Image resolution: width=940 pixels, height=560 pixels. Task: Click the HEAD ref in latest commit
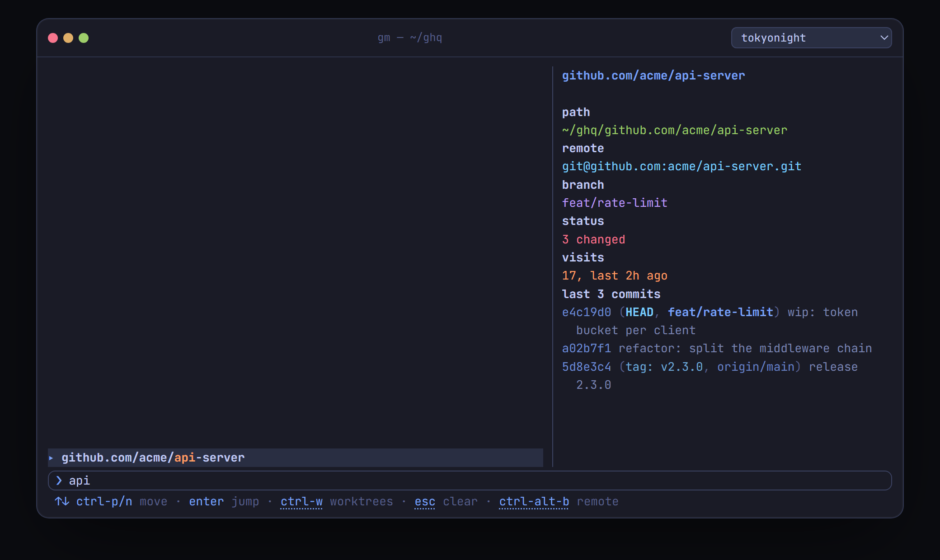[x=639, y=312]
